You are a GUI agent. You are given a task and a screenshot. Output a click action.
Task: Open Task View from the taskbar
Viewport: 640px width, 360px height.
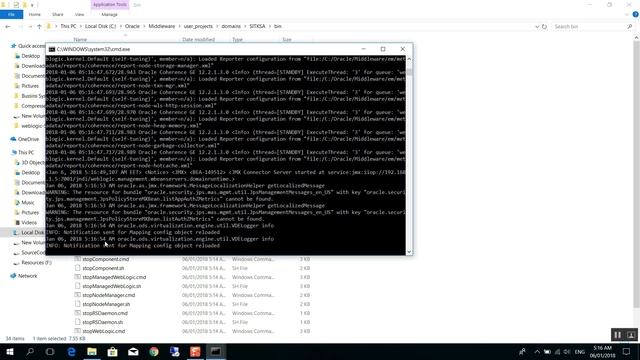pyautogui.click(x=50, y=351)
